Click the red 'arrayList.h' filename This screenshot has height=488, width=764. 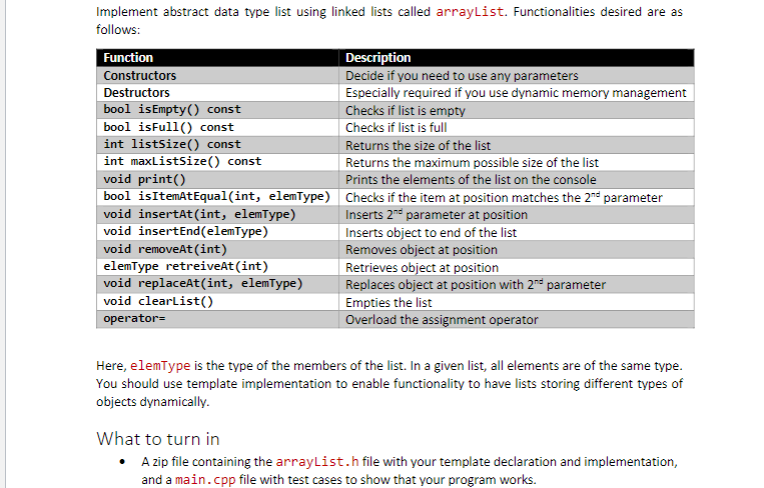click(317, 461)
